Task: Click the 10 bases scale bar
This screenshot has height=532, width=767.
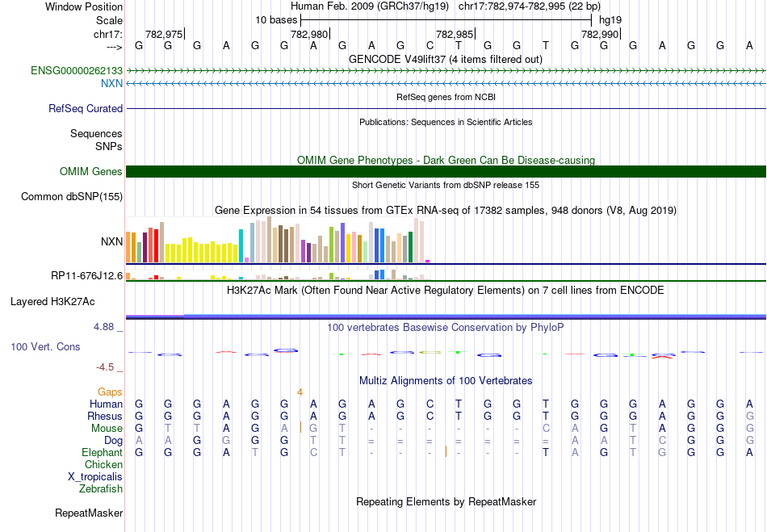Action: (x=446, y=19)
